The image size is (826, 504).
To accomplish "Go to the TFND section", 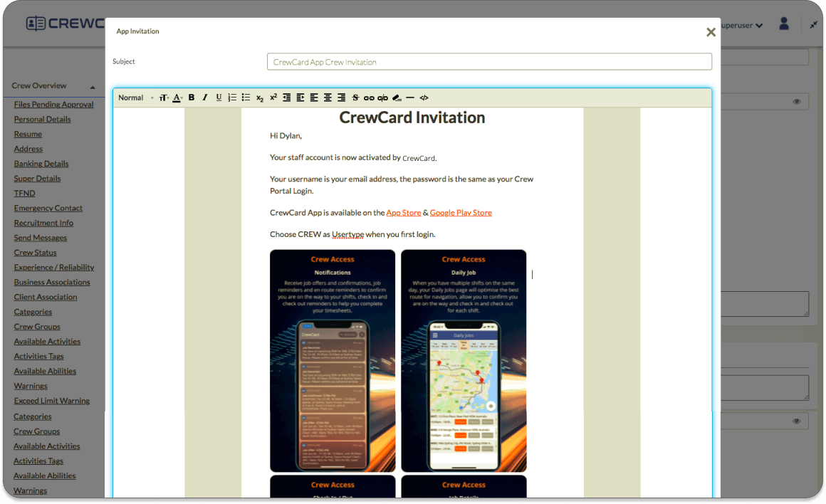I will [25, 193].
